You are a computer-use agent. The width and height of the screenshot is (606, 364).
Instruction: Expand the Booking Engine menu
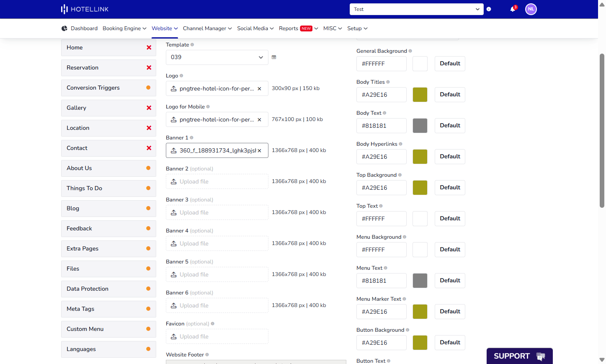[124, 28]
